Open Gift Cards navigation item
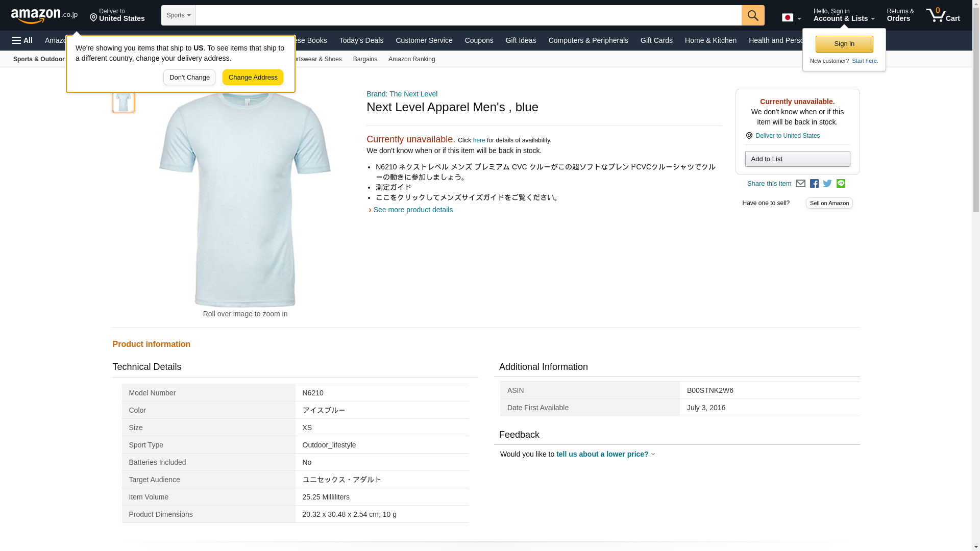 [656, 40]
